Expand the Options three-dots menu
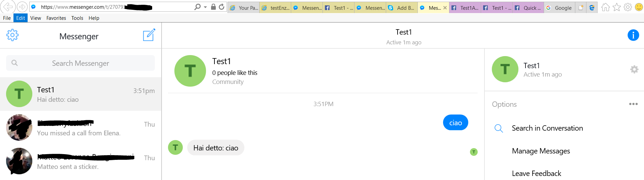The width and height of the screenshot is (644, 180). 633,104
